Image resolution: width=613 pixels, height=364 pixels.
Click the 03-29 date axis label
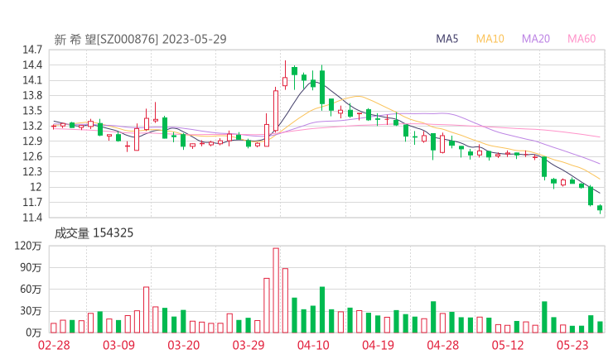[249, 346]
